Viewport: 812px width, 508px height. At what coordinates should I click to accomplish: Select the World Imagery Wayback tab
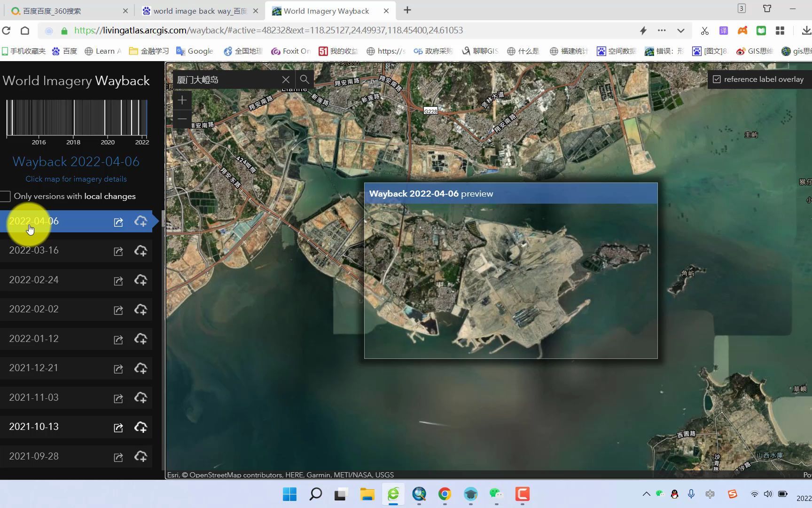(330, 11)
